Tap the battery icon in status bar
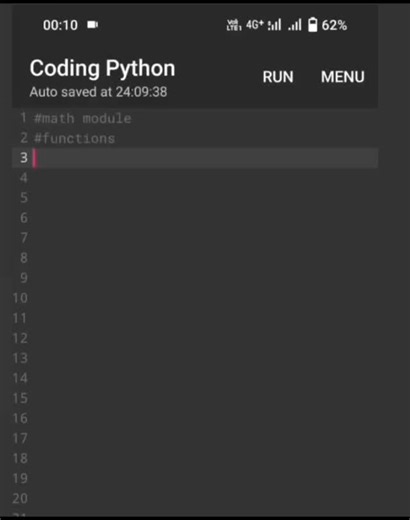 [313, 25]
